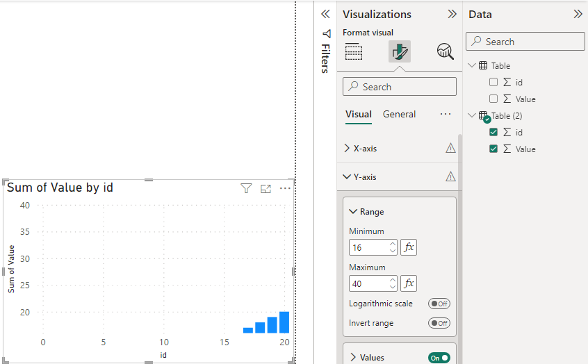Click the 'Maximum' label in Range
The height and width of the screenshot is (364, 588).
pyautogui.click(x=367, y=267)
